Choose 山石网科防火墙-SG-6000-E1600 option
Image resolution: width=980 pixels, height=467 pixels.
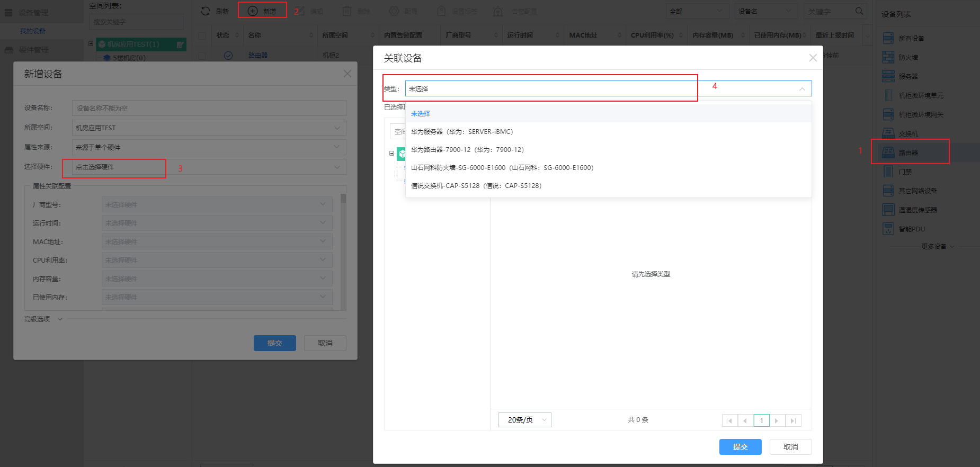click(x=608, y=167)
